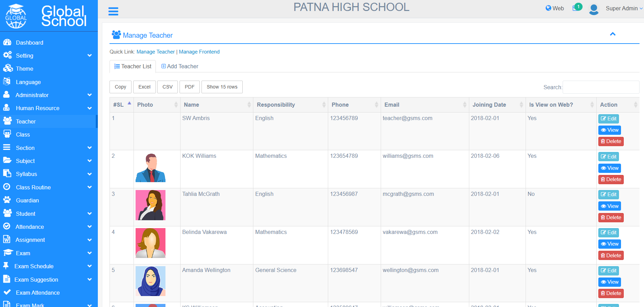The image size is (644, 307).
Task: Click the Language icon in sidebar
Action: click(x=7, y=82)
